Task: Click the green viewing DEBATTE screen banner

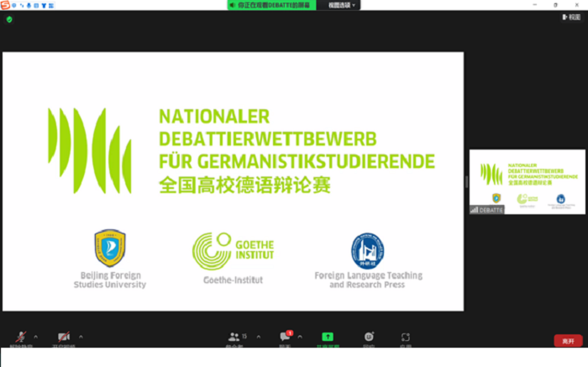Action: pyautogui.click(x=273, y=5)
